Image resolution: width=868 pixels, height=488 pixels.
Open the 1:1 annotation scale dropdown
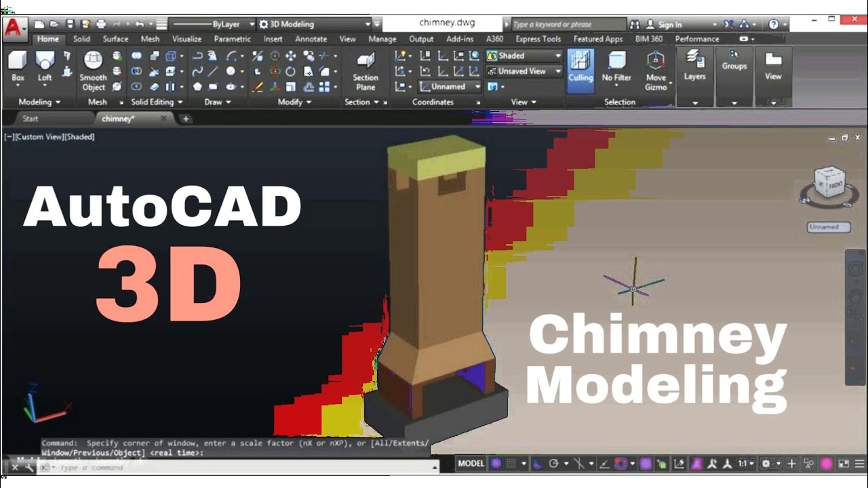[x=746, y=464]
